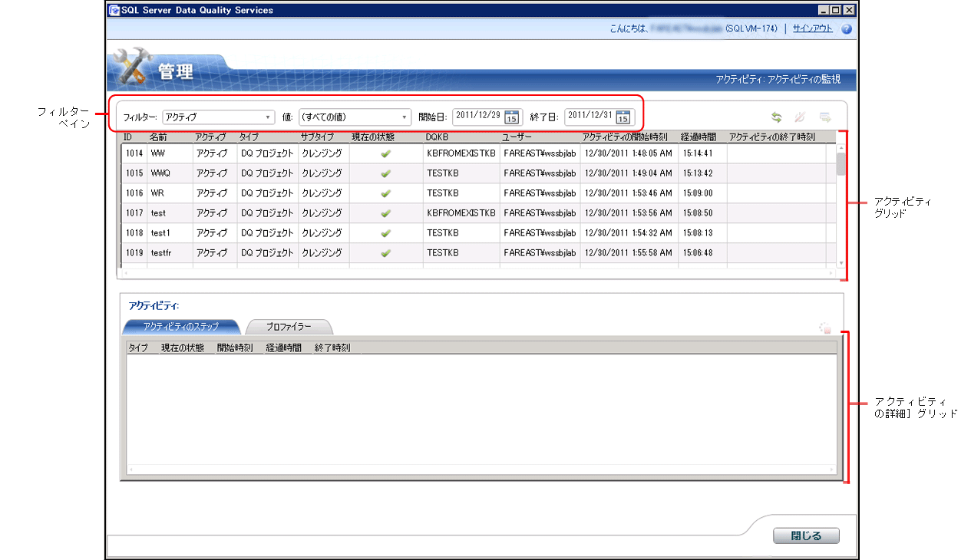Open the calendar picker for 終了日
This screenshot has width=971, height=560.
click(x=623, y=117)
